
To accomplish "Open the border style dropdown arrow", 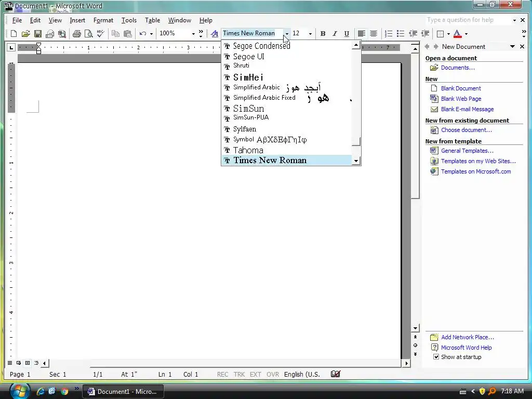I will [448, 34].
